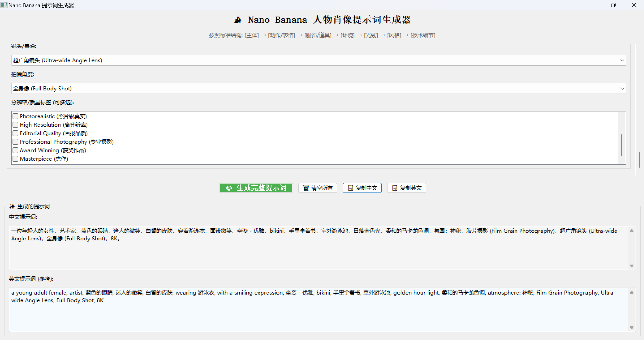Screen dimensions: 644x340
Task: Click the clear all (清空所有) button
Action: coord(317,188)
